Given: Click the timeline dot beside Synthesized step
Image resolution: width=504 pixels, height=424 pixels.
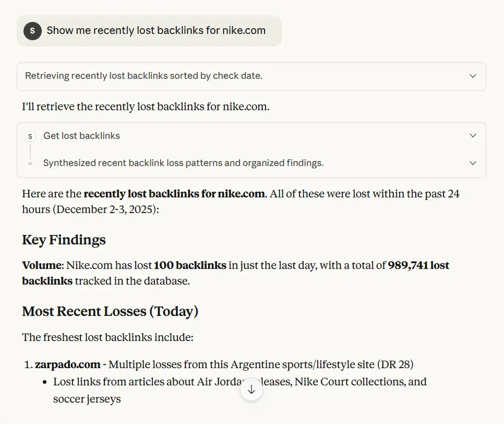Looking at the screenshot, I should coord(30,163).
